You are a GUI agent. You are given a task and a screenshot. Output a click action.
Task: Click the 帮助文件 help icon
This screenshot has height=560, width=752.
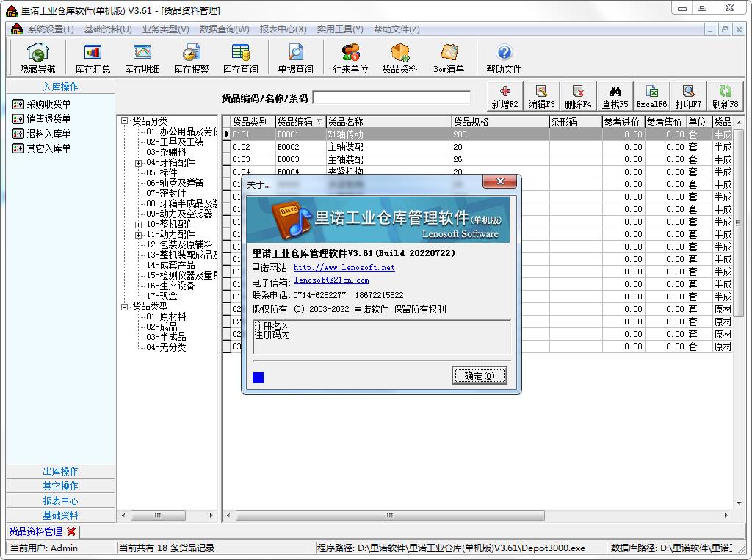(x=504, y=59)
